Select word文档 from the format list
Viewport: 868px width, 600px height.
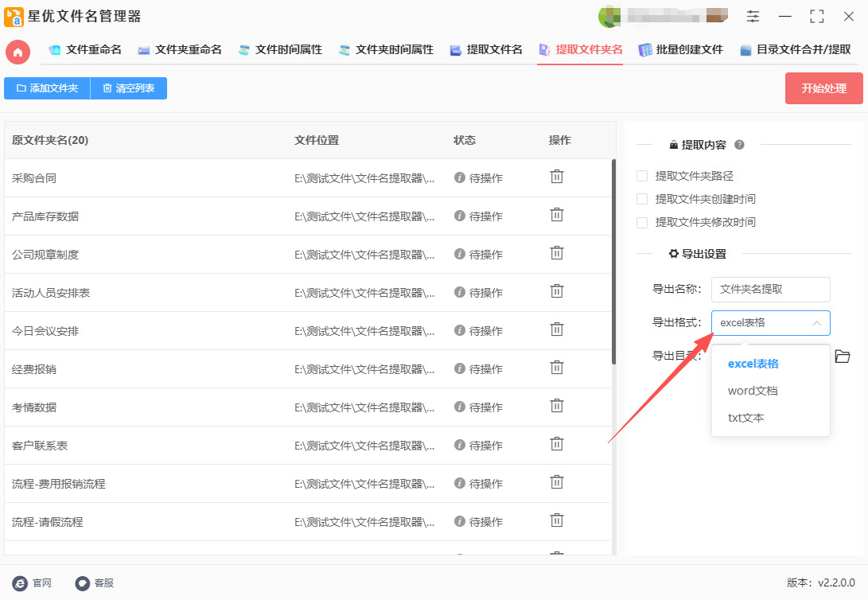tap(753, 391)
